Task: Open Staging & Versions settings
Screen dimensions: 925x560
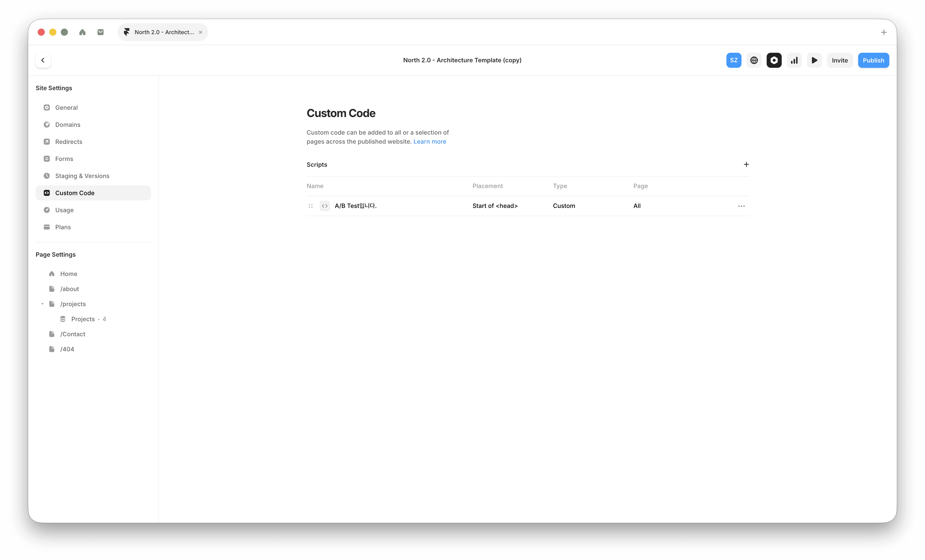Action: tap(82, 176)
